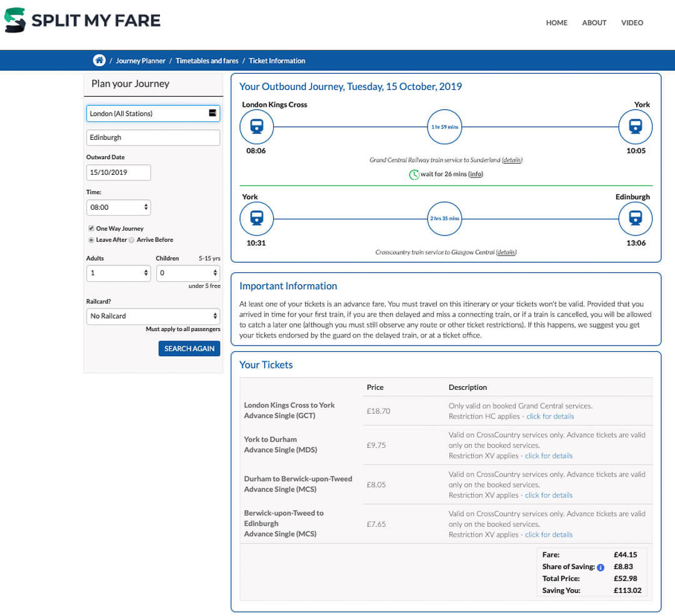Screen dimensions: 675x616
Task: Click the green clock wait icon
Action: (414, 174)
